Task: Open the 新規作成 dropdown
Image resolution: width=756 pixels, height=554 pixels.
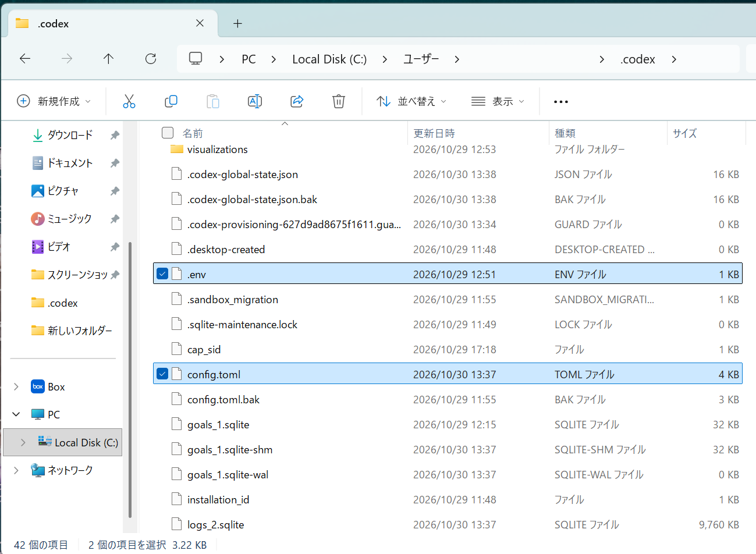Action: click(x=54, y=101)
